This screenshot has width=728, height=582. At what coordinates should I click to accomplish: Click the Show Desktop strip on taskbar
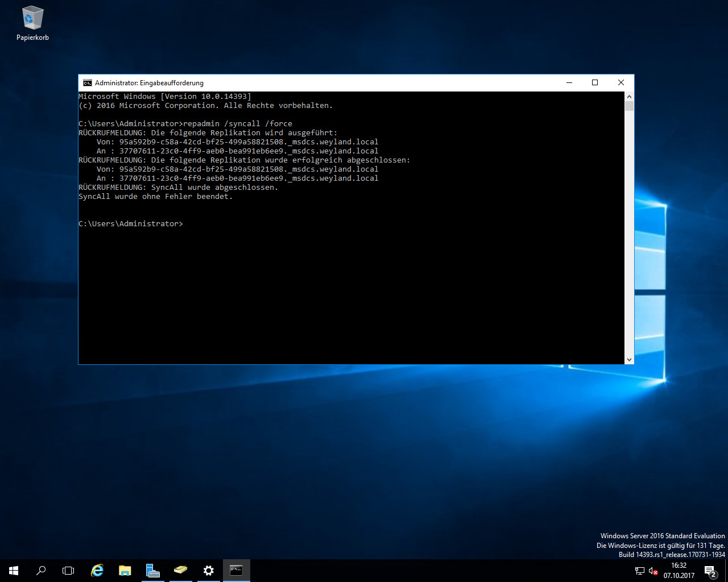[x=726, y=571]
